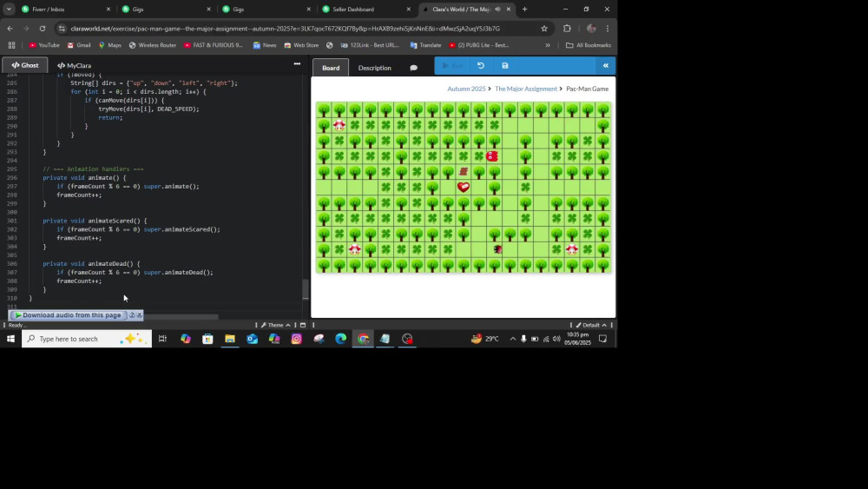Open Microsoft Edge from the taskbar
This screenshot has height=489, width=868.
pos(341,339)
